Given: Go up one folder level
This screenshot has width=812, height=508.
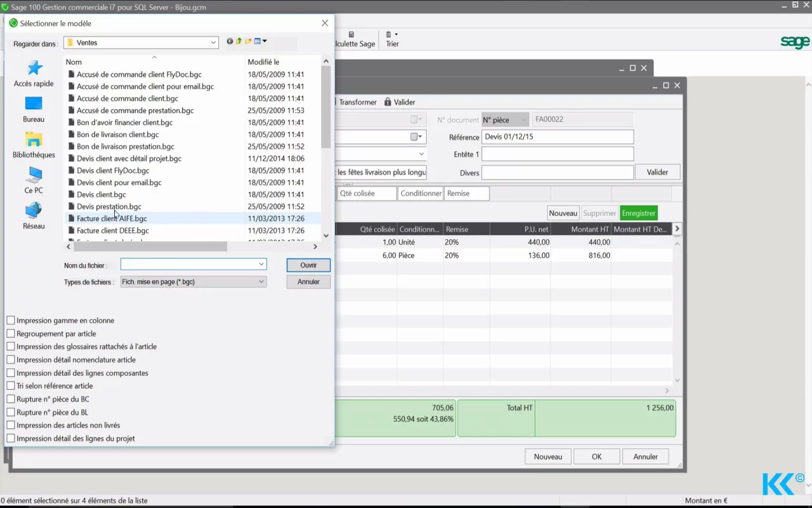Looking at the screenshot, I should tap(239, 41).
